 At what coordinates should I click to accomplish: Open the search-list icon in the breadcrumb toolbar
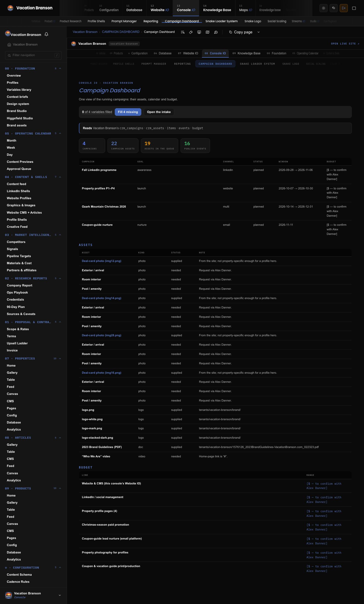pos(183,32)
